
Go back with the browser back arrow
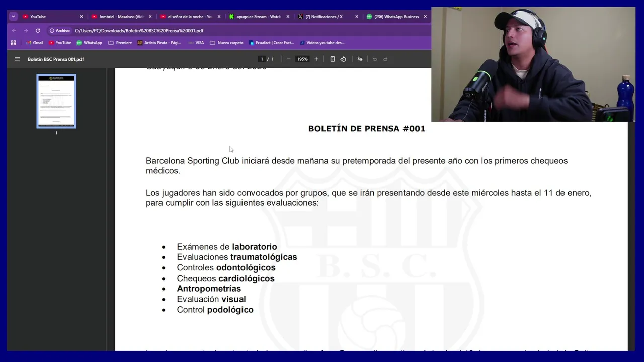click(x=14, y=31)
